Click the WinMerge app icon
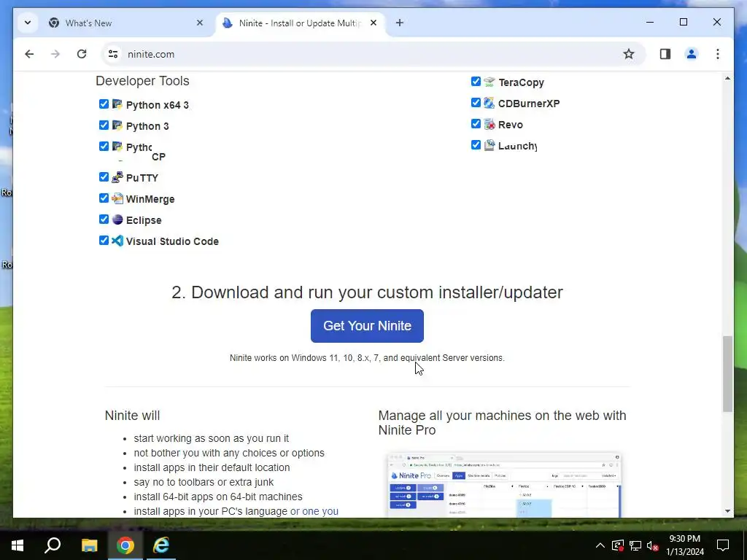Image resolution: width=747 pixels, height=560 pixels. coord(117,198)
